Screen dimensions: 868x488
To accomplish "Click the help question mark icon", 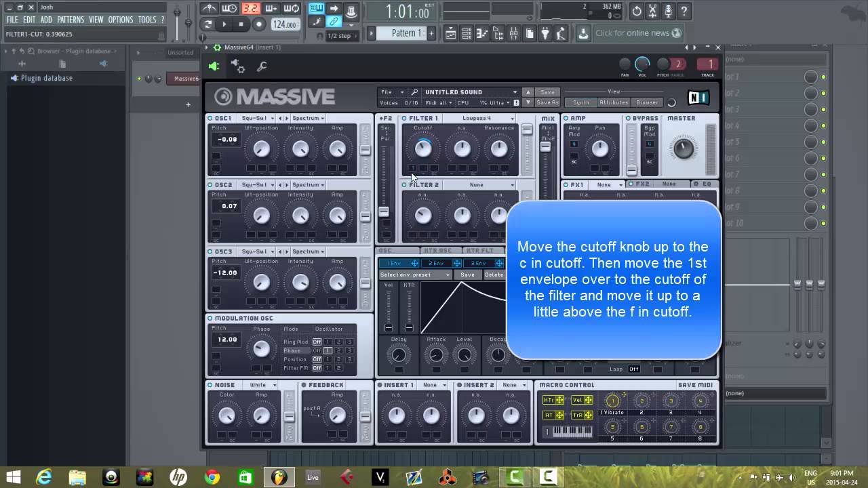I will [x=684, y=10].
